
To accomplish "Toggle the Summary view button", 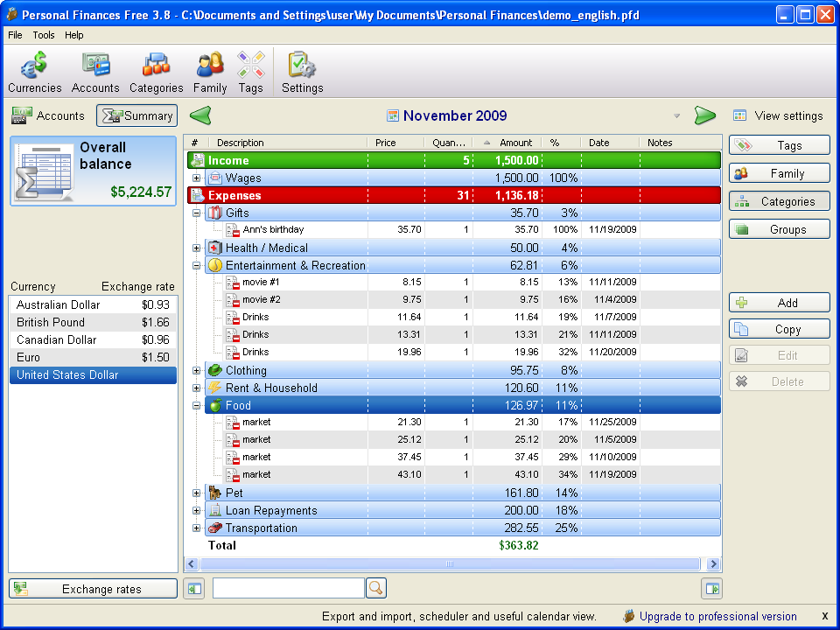I will pyautogui.click(x=137, y=115).
